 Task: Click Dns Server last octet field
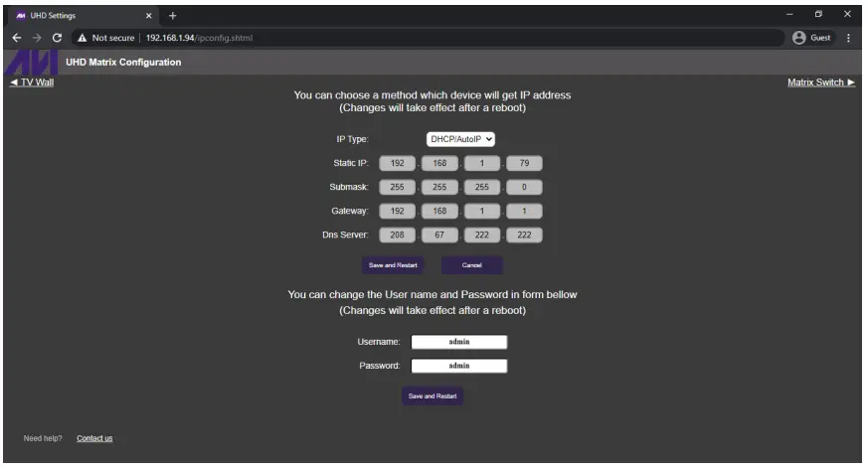click(x=524, y=235)
